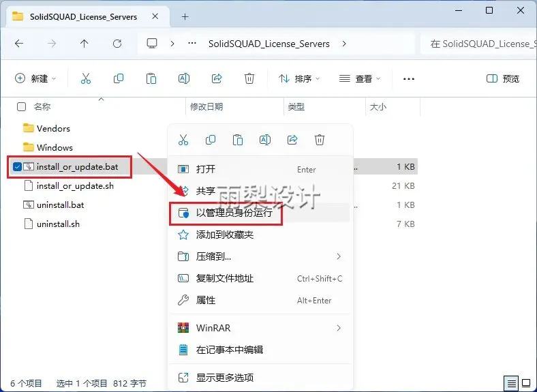The height and width of the screenshot is (392, 537).
Task: Open a new tab with plus button
Action: click(185, 16)
